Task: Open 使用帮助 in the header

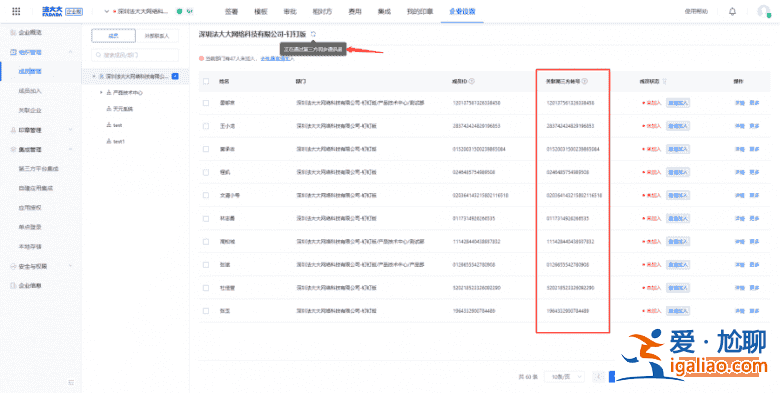Action: pos(696,11)
